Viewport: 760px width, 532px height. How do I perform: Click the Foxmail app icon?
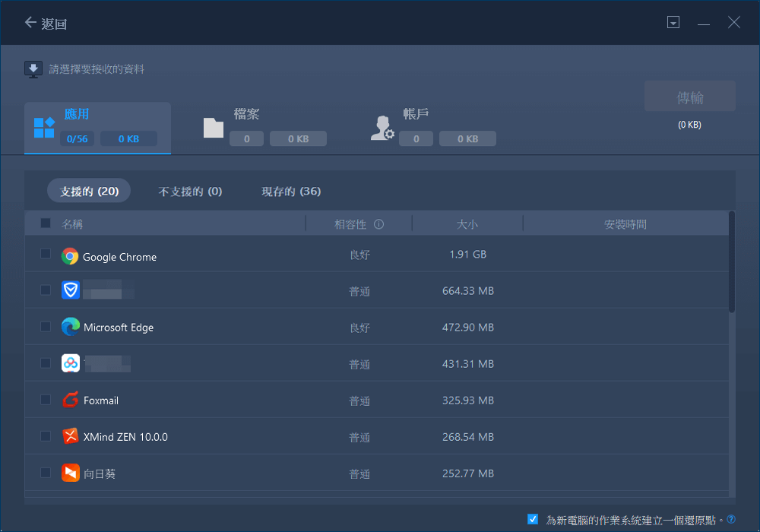[70, 400]
